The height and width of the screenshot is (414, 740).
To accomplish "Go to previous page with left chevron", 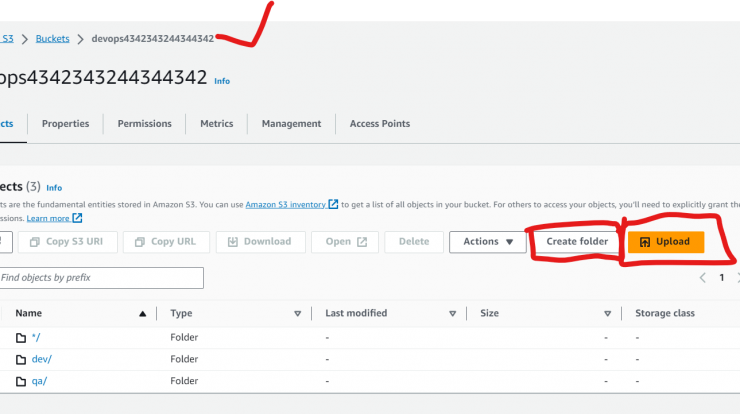I will click(702, 278).
